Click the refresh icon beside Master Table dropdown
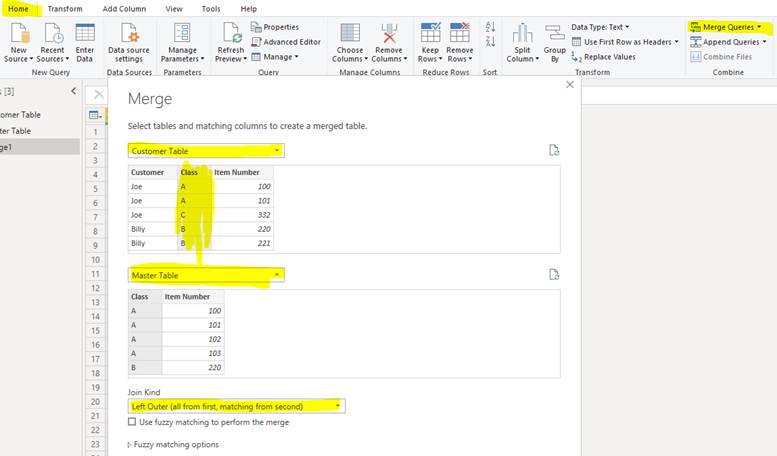777x456 pixels. pos(554,275)
